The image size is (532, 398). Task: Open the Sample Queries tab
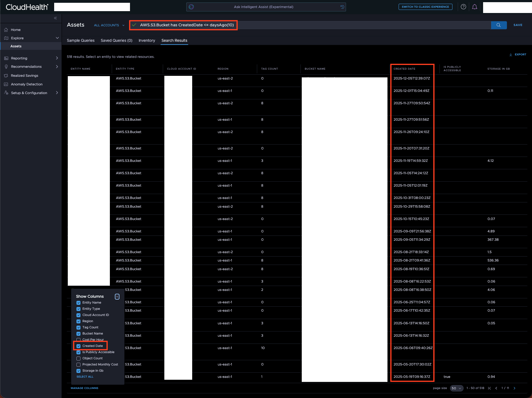point(80,41)
